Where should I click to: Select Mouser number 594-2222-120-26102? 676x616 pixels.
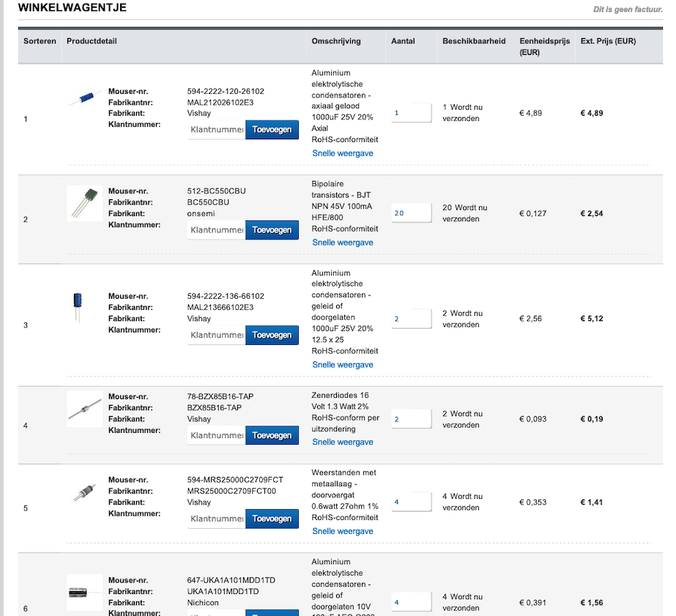point(226,92)
